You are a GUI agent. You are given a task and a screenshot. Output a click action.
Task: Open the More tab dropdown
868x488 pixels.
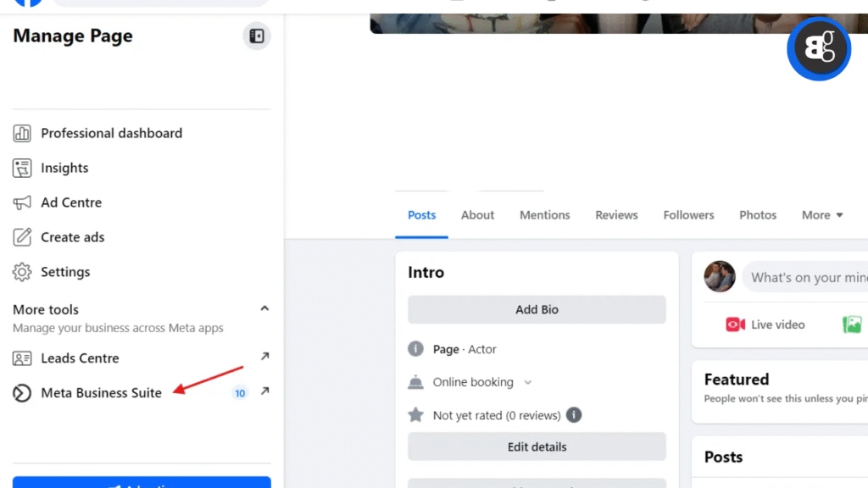coord(822,215)
